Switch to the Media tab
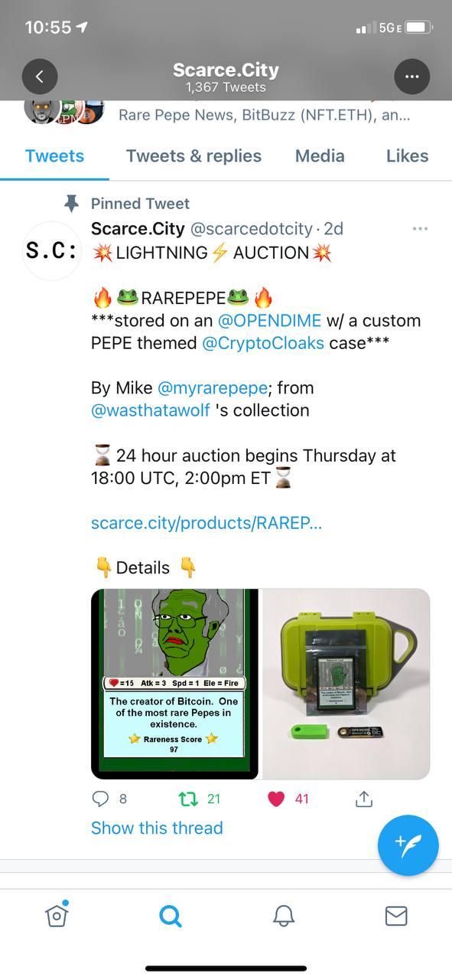 pos(320,155)
